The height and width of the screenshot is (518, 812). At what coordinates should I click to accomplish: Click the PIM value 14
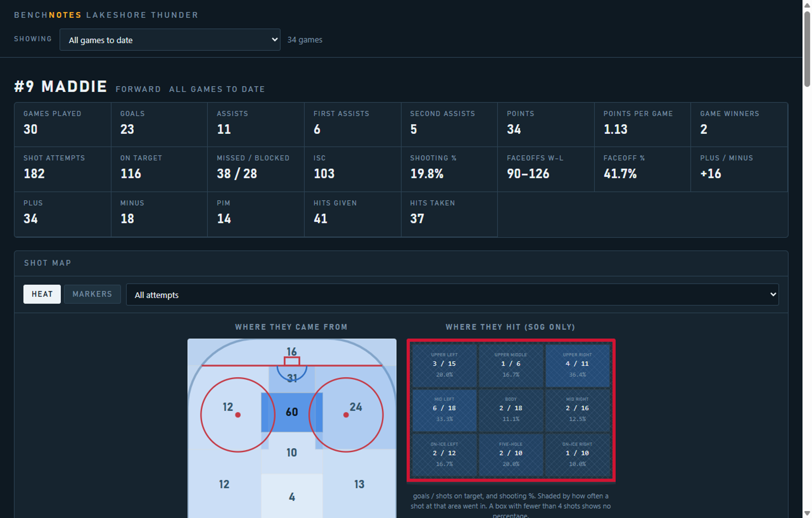pyautogui.click(x=224, y=218)
